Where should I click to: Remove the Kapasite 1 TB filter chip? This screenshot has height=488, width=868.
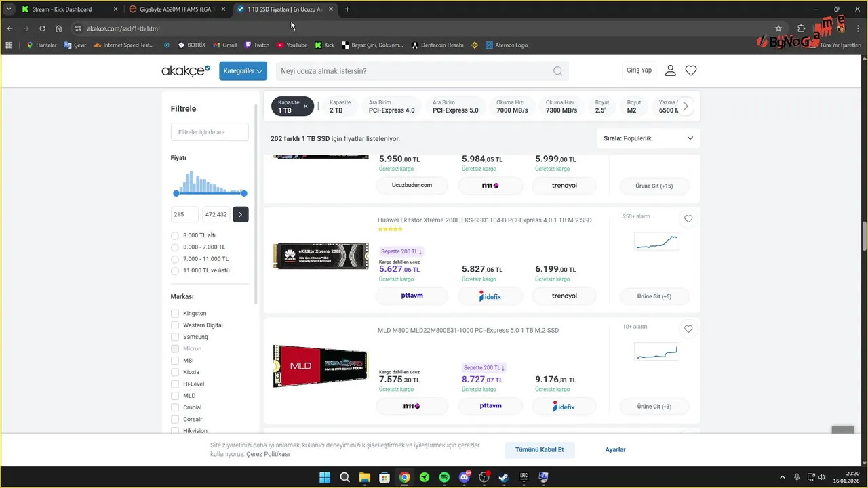click(305, 106)
